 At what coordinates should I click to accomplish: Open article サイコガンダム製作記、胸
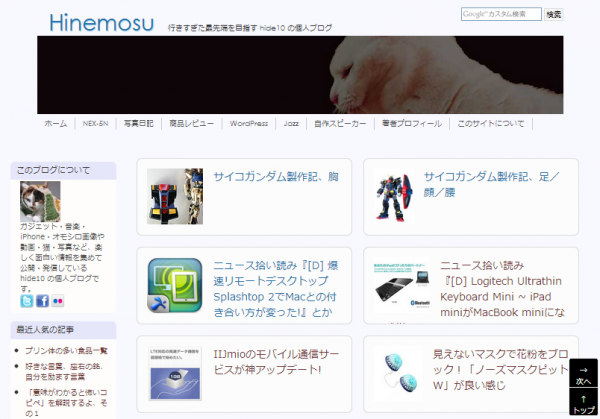pos(276,177)
